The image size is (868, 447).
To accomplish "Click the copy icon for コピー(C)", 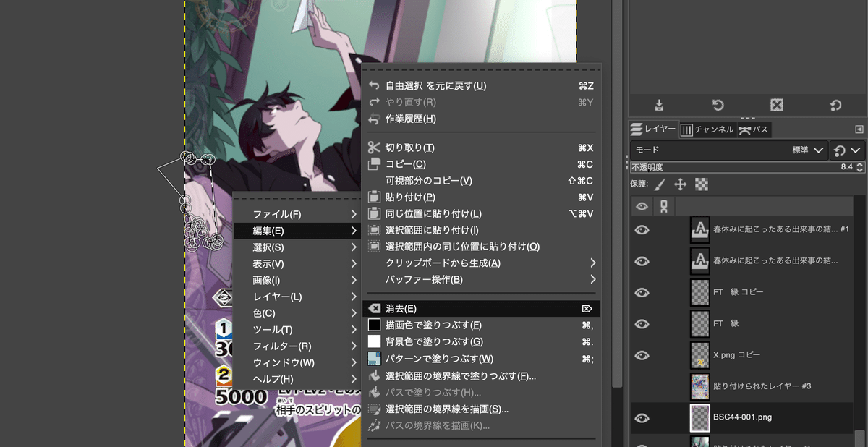I will pos(374,164).
